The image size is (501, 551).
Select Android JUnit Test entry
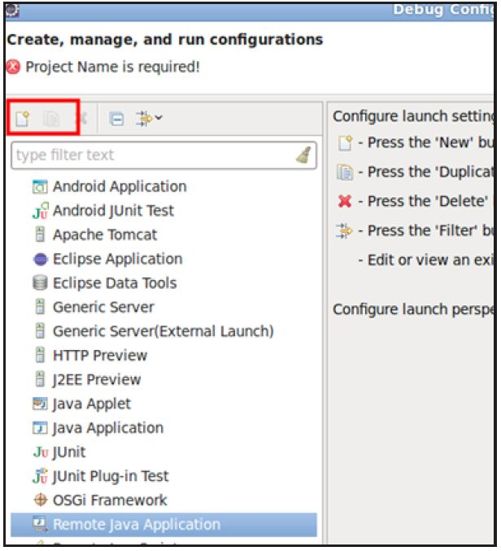[113, 211]
